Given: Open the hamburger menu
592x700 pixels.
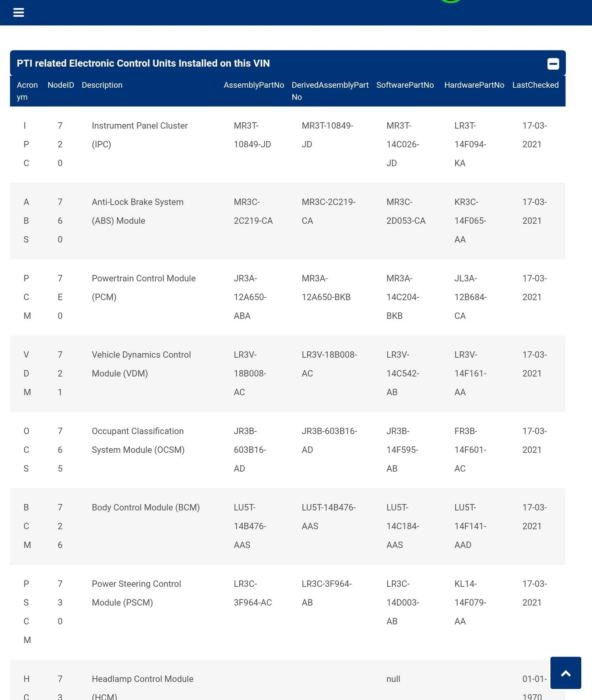Looking at the screenshot, I should point(18,13).
